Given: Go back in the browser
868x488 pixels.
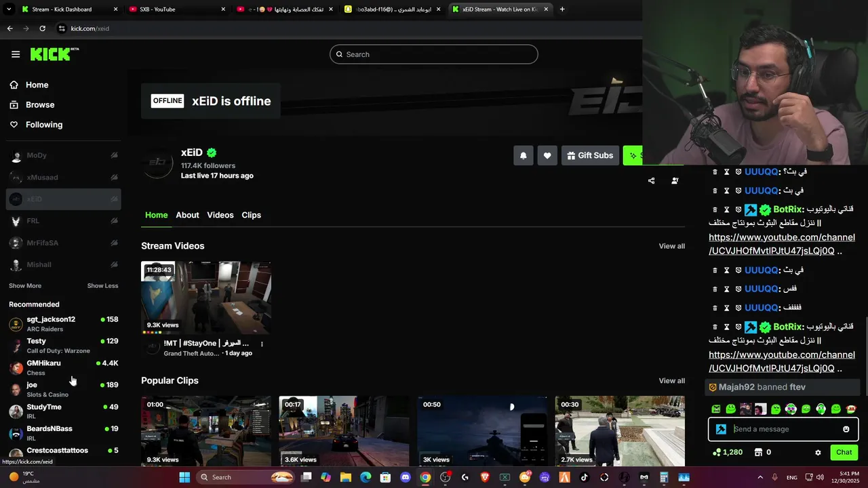Looking at the screenshot, I should pos(9,28).
